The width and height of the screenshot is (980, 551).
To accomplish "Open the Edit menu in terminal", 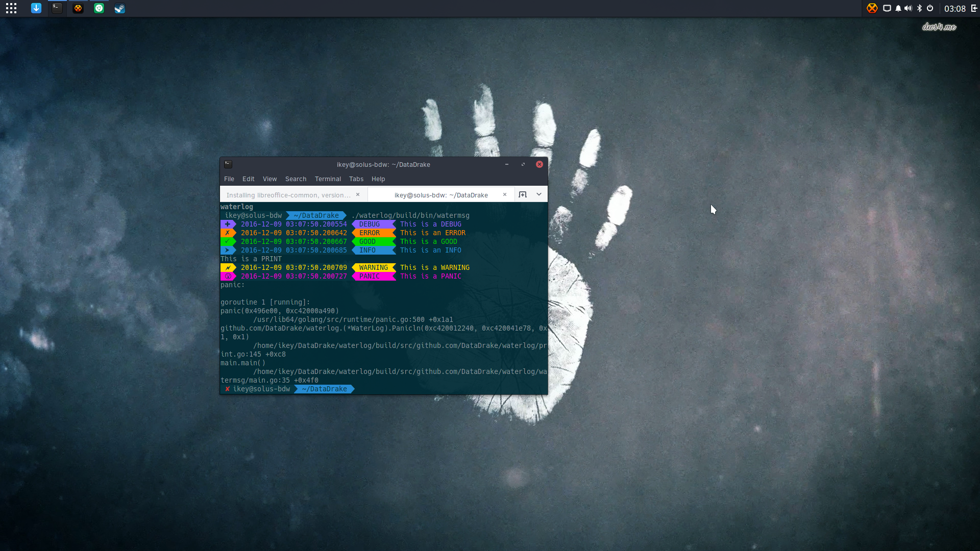I will (249, 179).
